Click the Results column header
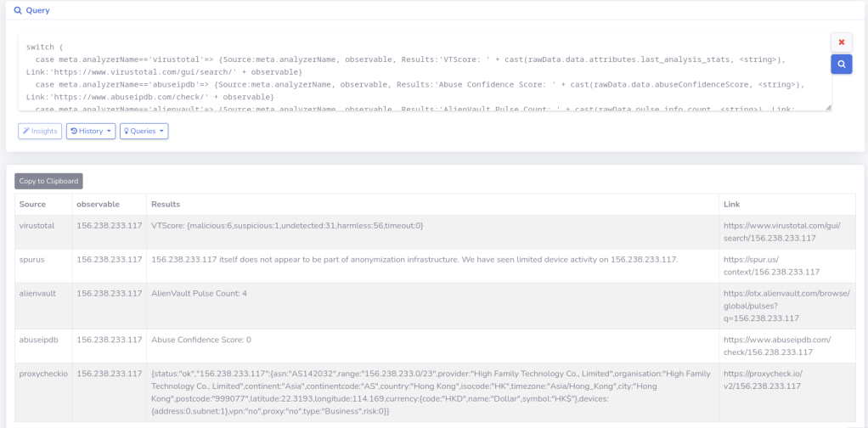Viewport: 868px width, 428px height. (x=165, y=204)
